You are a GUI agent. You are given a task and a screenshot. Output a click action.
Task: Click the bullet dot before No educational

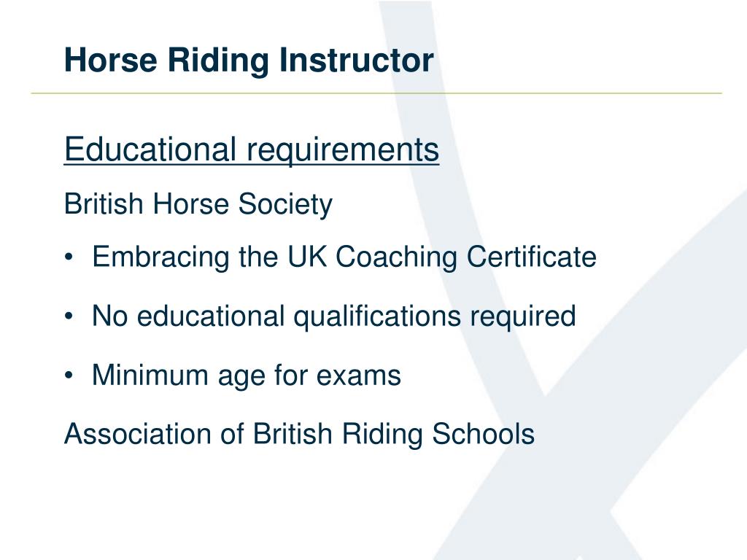[69, 316]
